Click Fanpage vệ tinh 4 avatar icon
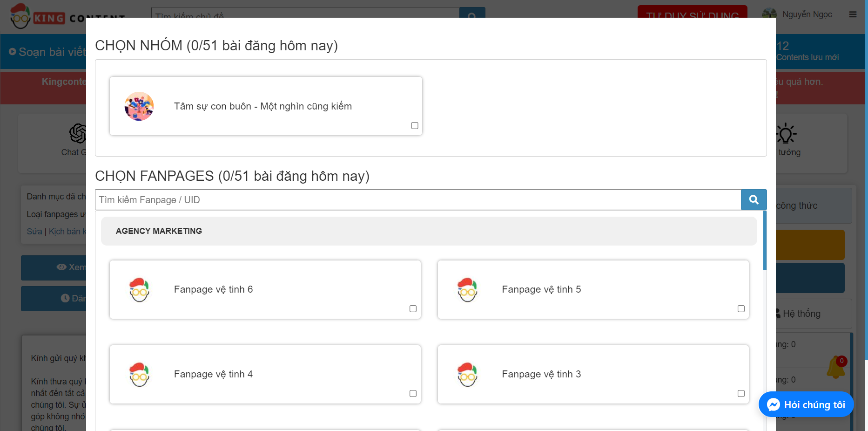 (139, 374)
